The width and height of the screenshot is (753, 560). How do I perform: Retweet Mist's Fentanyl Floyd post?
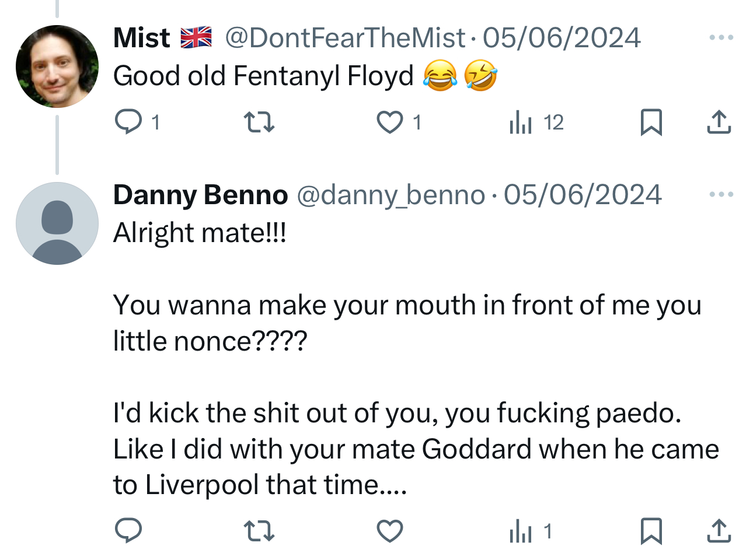(x=259, y=123)
